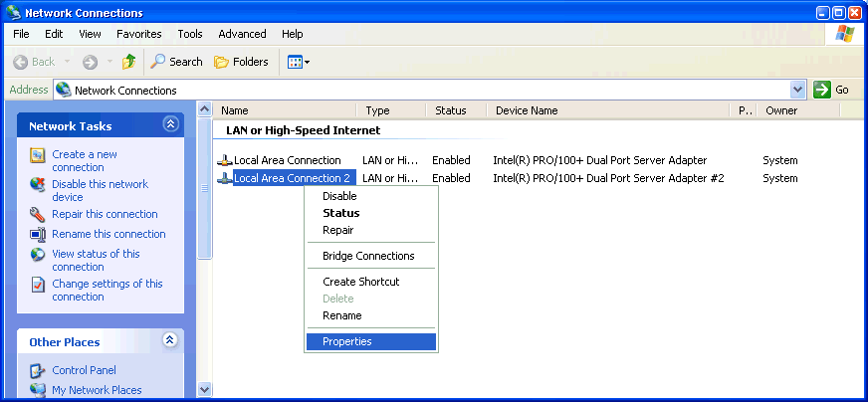Image resolution: width=868 pixels, height=402 pixels.
Task: Click the Network Connections icon in address bar
Action: 64,90
